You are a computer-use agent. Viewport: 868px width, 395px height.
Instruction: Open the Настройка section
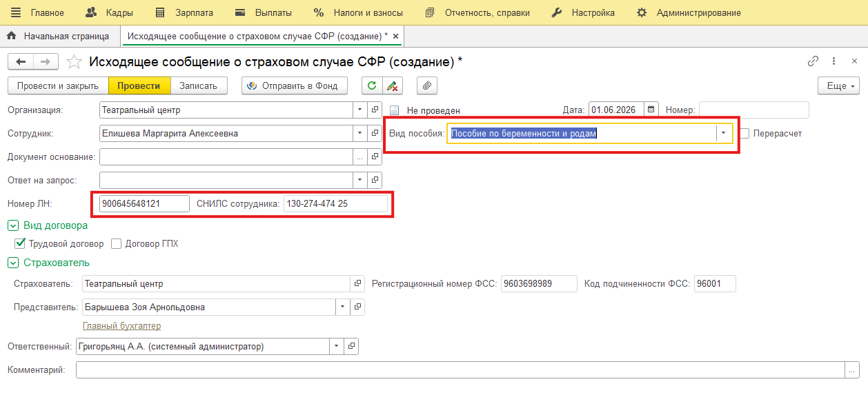click(583, 12)
